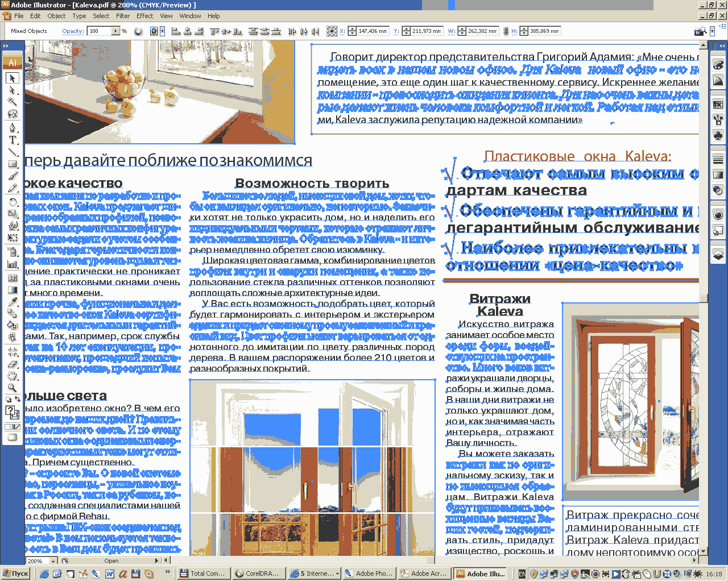Open the Appearance panel icon
The width and height of the screenshot is (728, 582).
[718, 215]
